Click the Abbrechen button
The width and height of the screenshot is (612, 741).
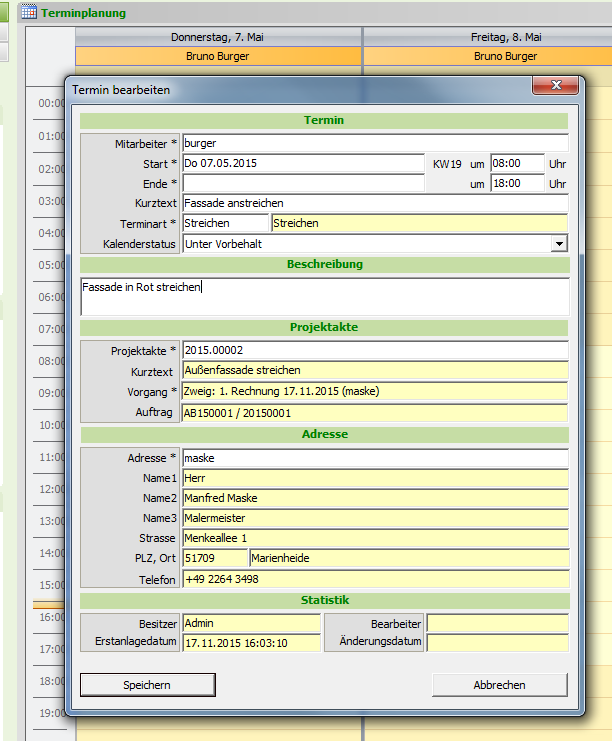pyautogui.click(x=499, y=685)
